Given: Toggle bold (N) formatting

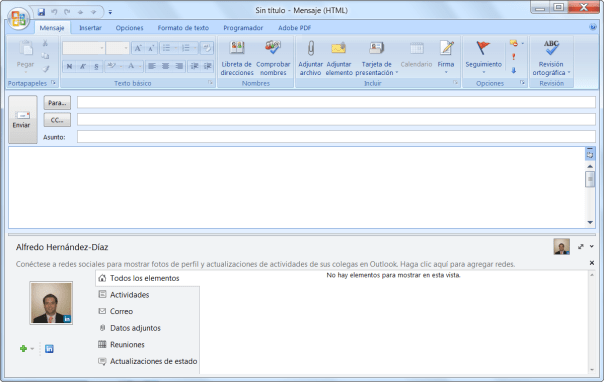Looking at the screenshot, I should click(x=69, y=66).
